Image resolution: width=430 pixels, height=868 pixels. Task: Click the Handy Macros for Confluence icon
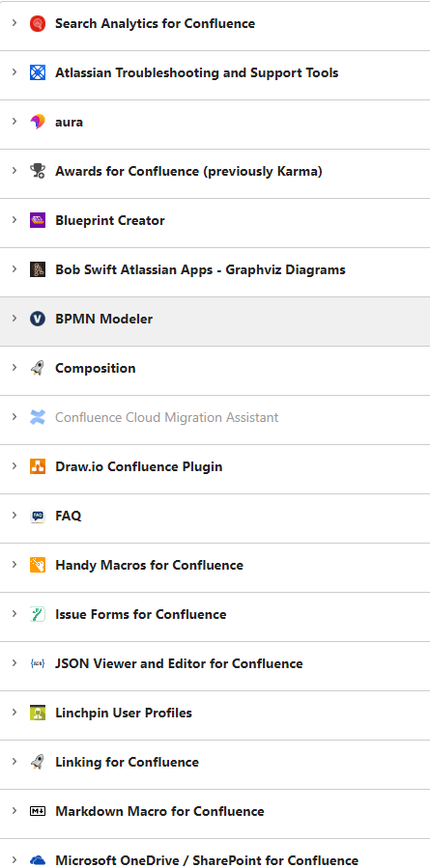pos(37,565)
